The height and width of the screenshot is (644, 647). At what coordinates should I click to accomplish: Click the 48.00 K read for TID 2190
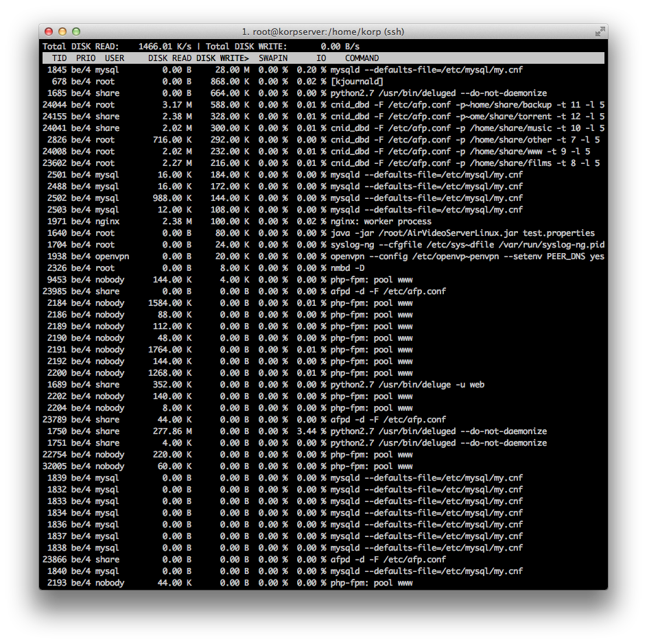(x=174, y=338)
